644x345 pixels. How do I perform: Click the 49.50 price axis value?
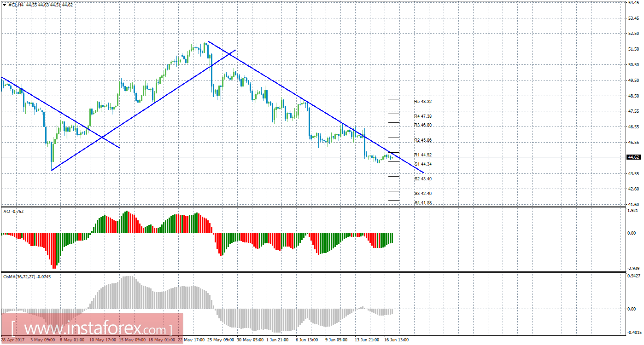pos(633,80)
